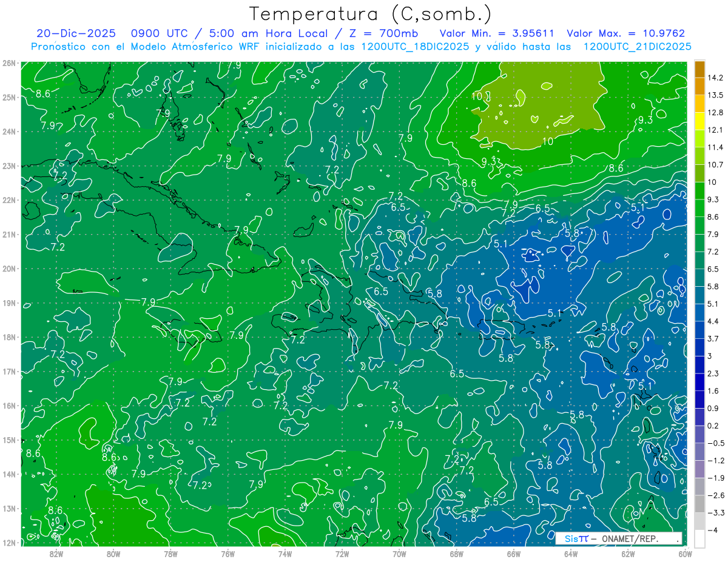Click the 1.6 value on the color legend

pyautogui.click(x=714, y=391)
